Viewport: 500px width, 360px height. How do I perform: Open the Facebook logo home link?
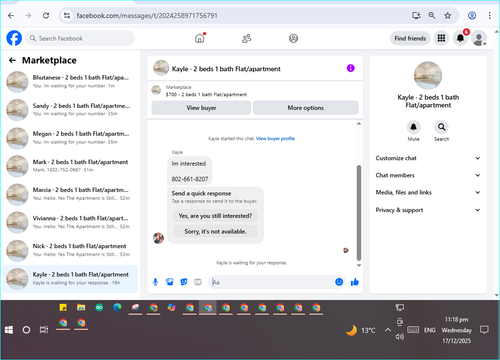click(14, 38)
